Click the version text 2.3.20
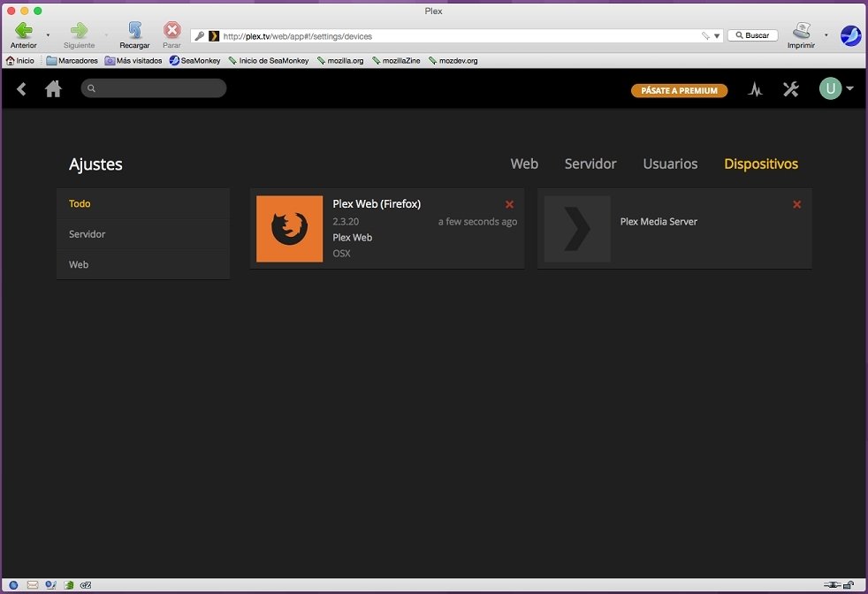 (346, 222)
